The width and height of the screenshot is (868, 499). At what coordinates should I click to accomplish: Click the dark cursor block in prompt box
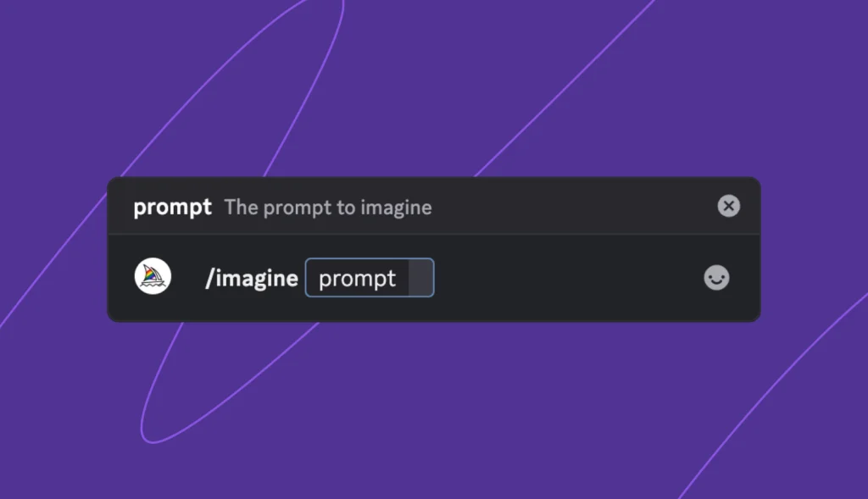pos(420,278)
